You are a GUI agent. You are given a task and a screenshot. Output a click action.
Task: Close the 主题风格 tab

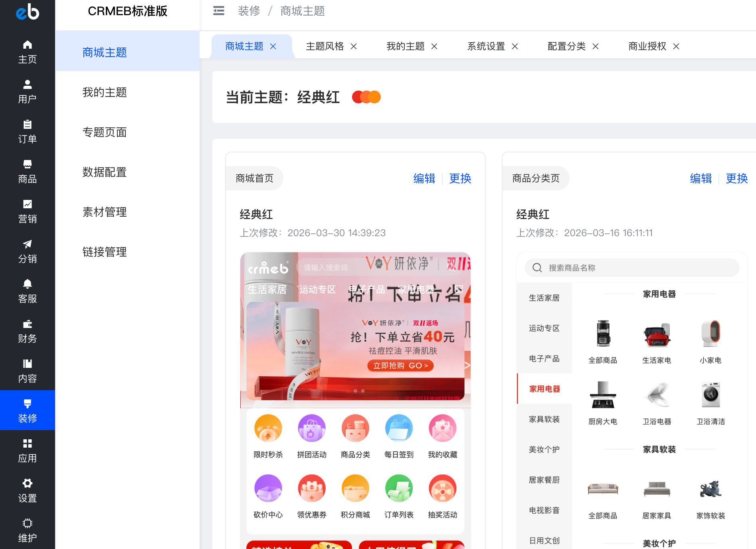(354, 46)
